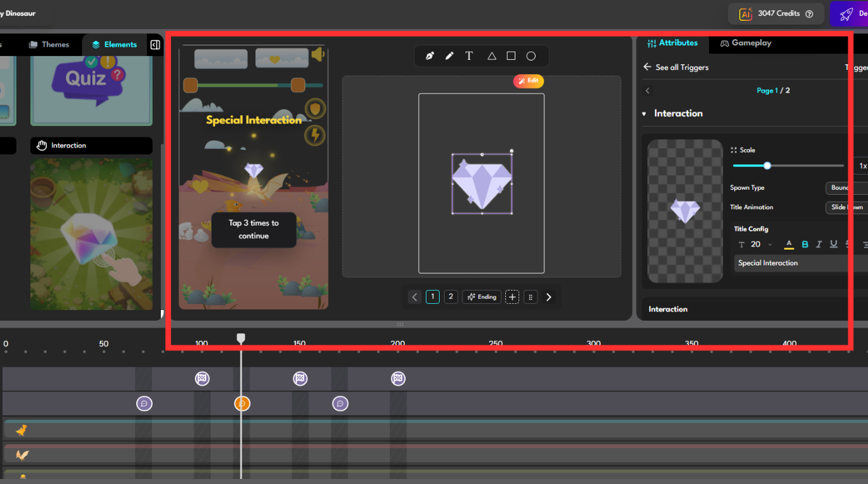Click the speaker sound icon in preview

(x=318, y=55)
